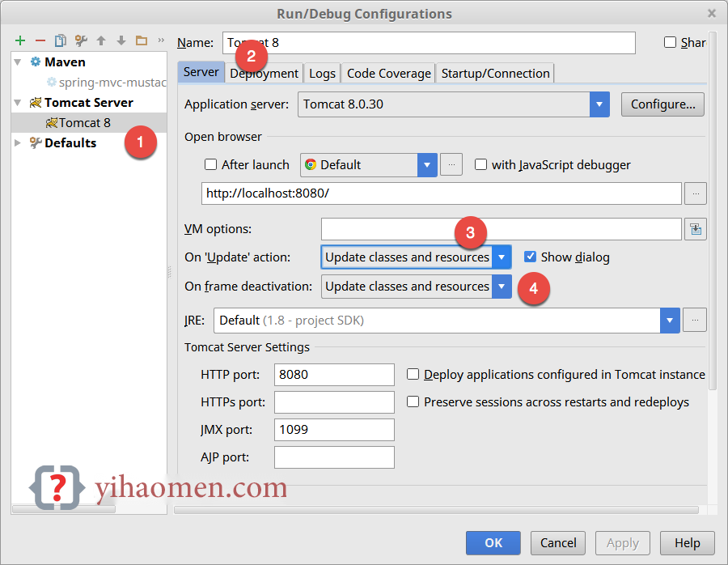Viewport: 728px width, 565px height.
Task: Click the empty AJP port field
Action: coord(334,457)
